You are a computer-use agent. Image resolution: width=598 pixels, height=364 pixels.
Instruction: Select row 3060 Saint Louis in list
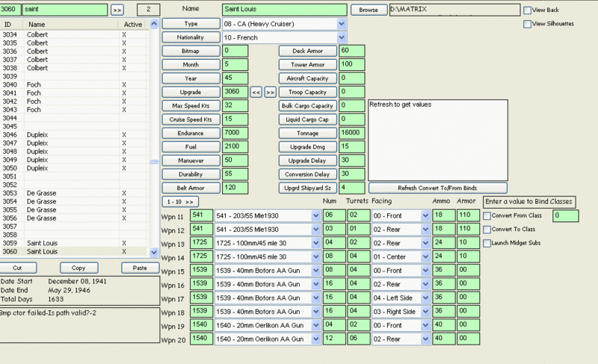coord(74,252)
